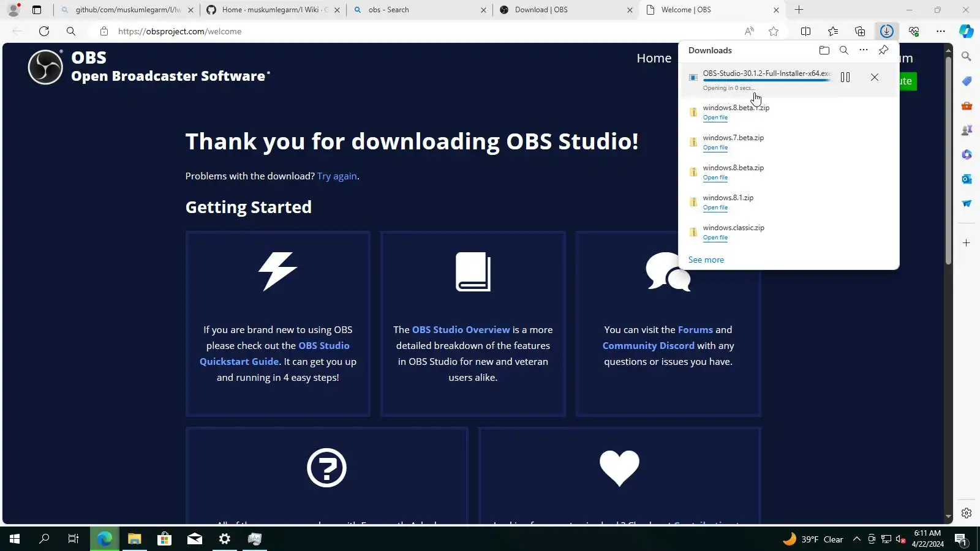Viewport: 980px width, 551px height.
Task: Open the Downloads folder icon in the Downloads panel
Action: [824, 50]
